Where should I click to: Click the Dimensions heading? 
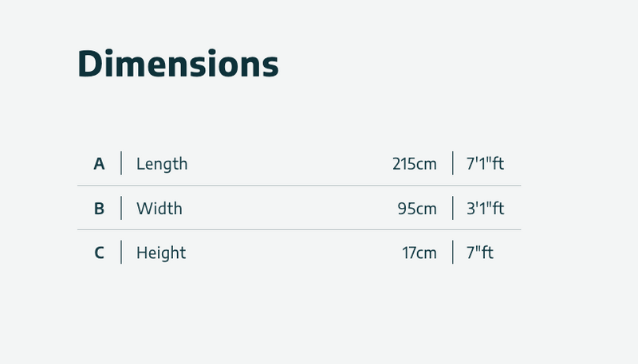coord(178,64)
